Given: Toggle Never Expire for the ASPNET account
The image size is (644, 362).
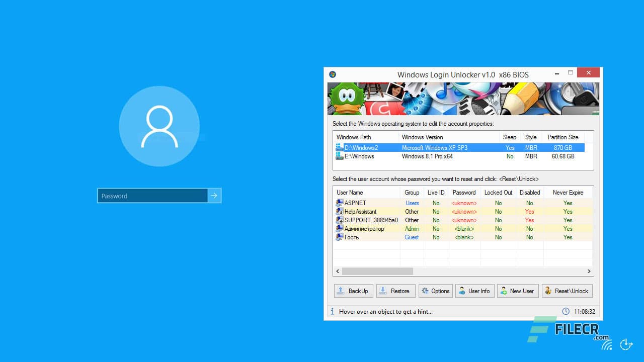Looking at the screenshot, I should 568,203.
